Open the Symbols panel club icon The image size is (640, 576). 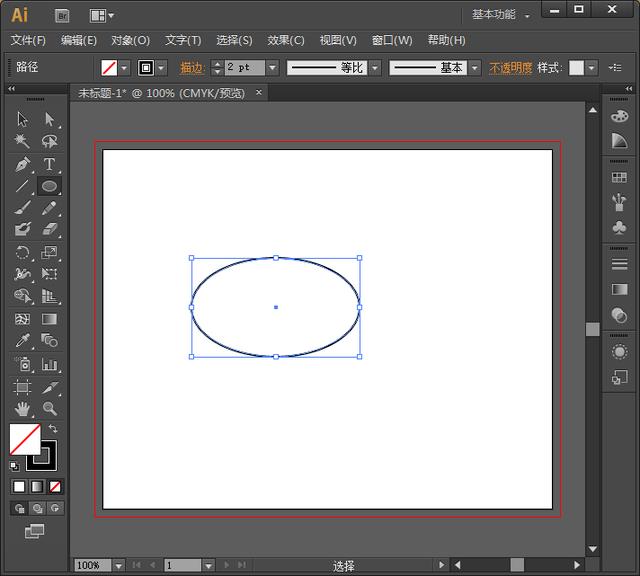click(619, 227)
